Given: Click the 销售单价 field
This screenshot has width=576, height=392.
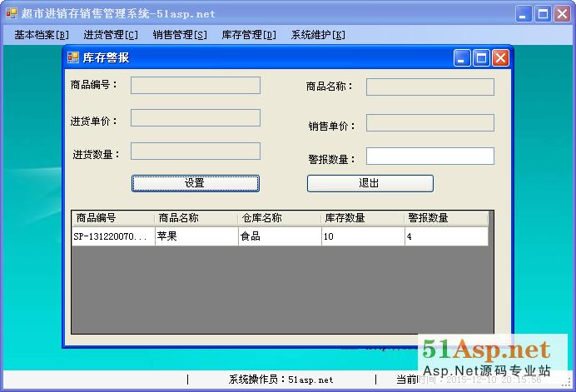Looking at the screenshot, I should click(x=430, y=123).
